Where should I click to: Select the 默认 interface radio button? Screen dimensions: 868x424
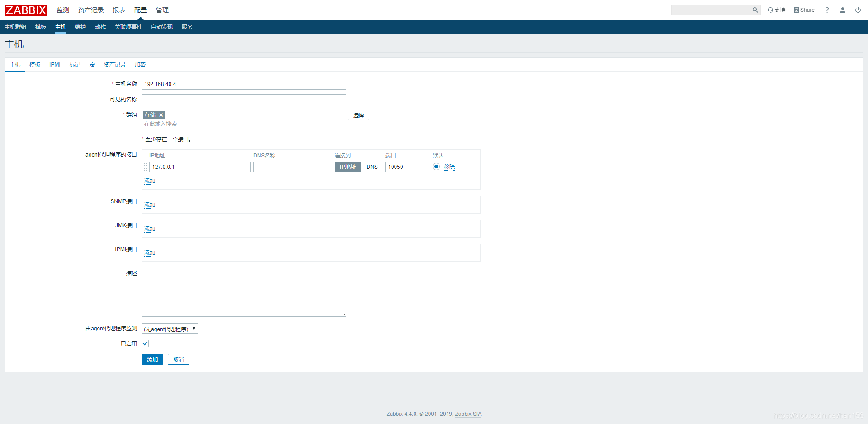436,167
